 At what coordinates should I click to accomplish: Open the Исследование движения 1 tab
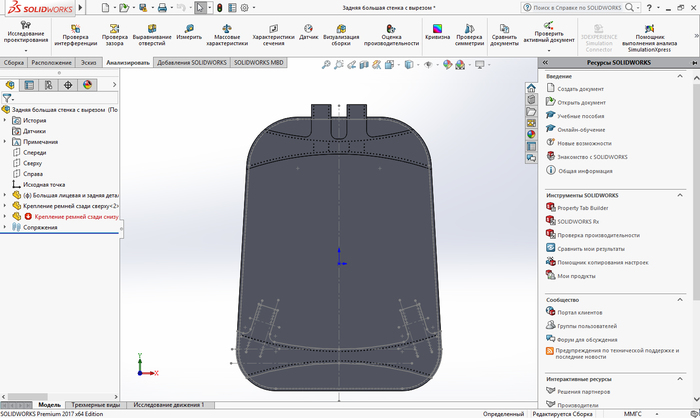coord(169,405)
